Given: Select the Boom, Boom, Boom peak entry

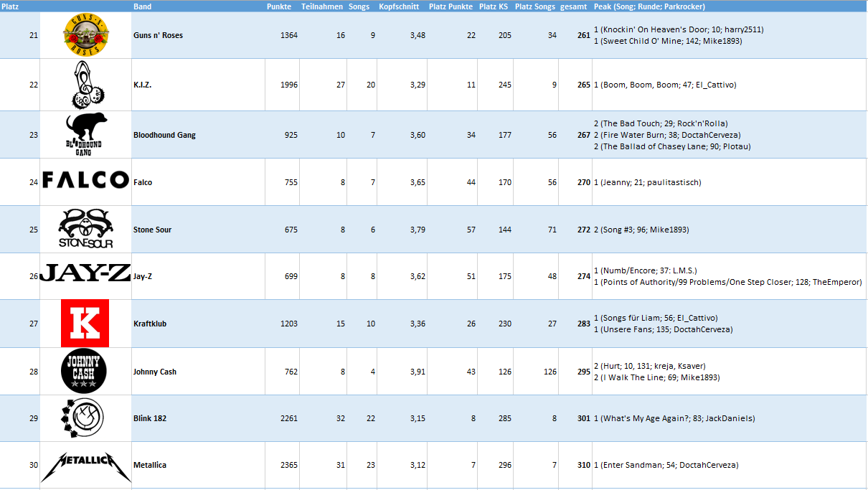Looking at the screenshot, I should pos(665,85).
